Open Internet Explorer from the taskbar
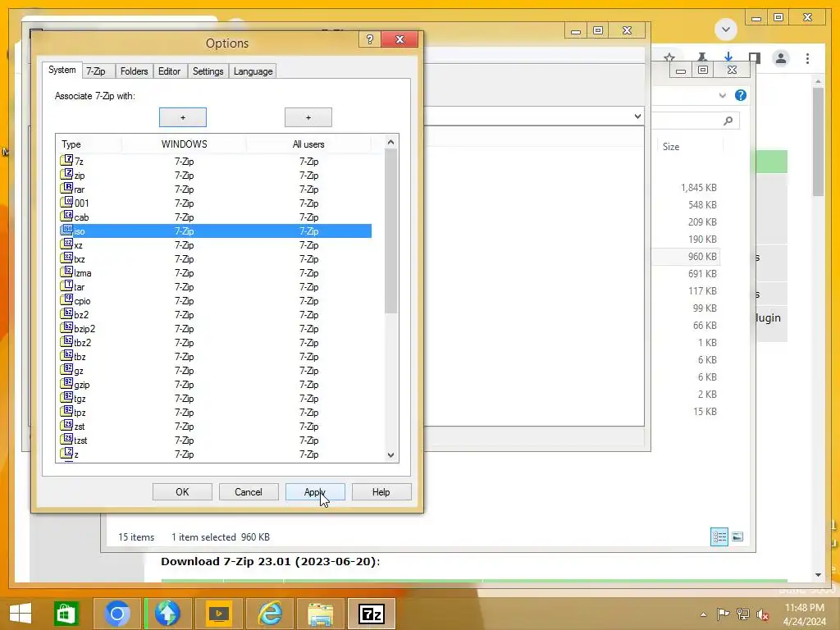Viewport: 840px width, 630px height. click(x=270, y=614)
